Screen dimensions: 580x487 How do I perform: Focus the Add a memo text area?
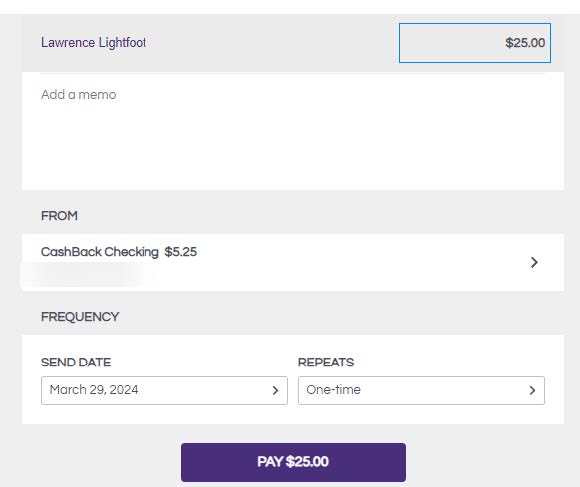coord(293,132)
